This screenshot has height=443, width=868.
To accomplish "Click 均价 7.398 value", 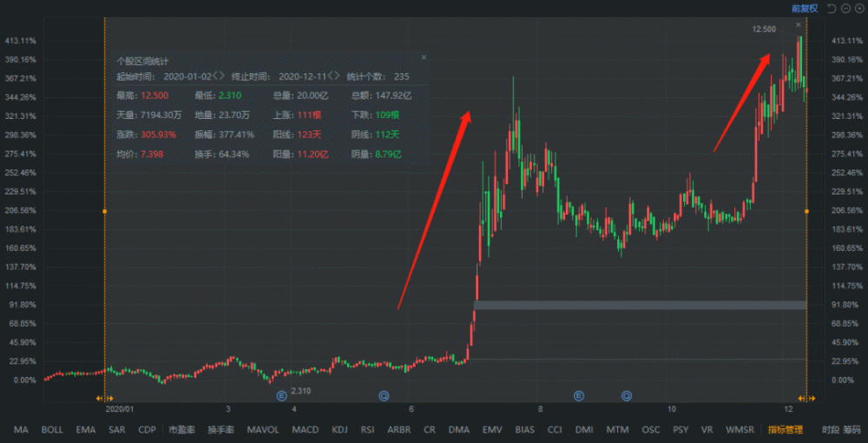I will coord(152,154).
